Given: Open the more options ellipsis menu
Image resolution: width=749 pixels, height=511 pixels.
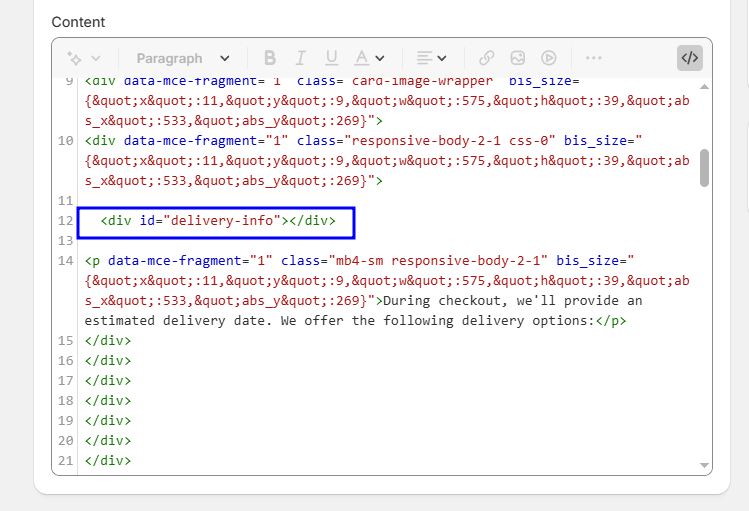Looking at the screenshot, I should tap(594, 58).
